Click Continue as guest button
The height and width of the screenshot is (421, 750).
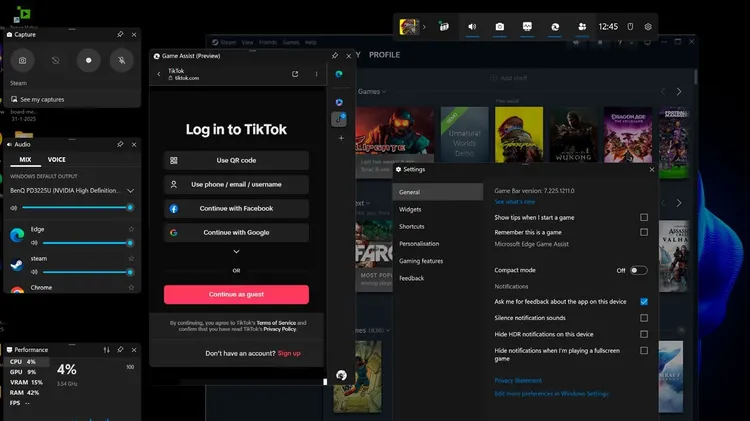[236, 295]
